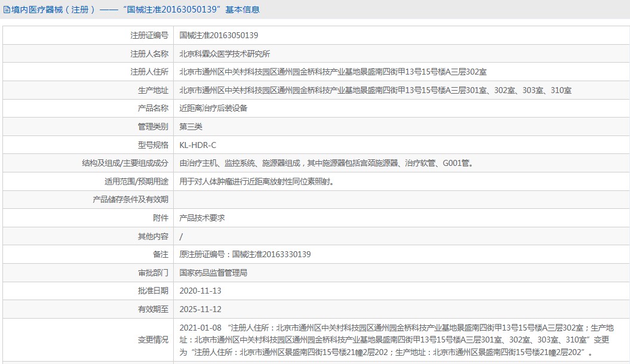Click the 适用范围/预期用途 label
The width and height of the screenshot is (630, 364).
pyautogui.click(x=136, y=182)
